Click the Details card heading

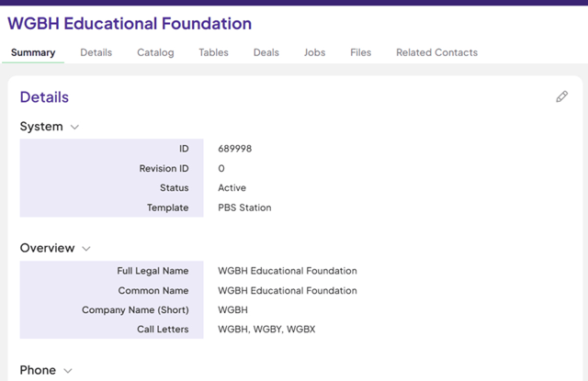coord(44,97)
